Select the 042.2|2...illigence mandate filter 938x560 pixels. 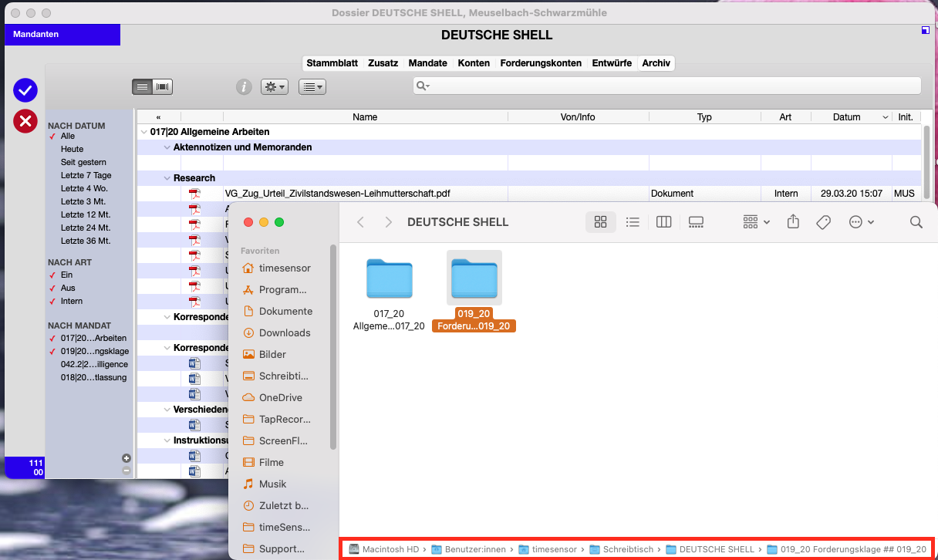94,364
